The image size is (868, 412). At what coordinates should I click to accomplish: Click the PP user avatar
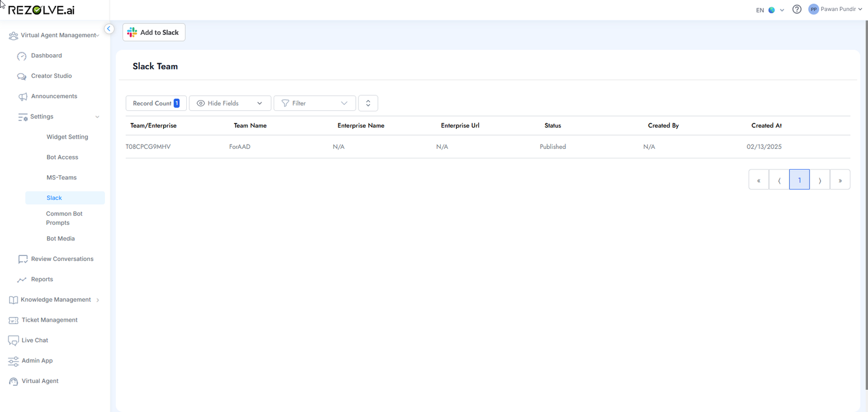pyautogui.click(x=814, y=10)
